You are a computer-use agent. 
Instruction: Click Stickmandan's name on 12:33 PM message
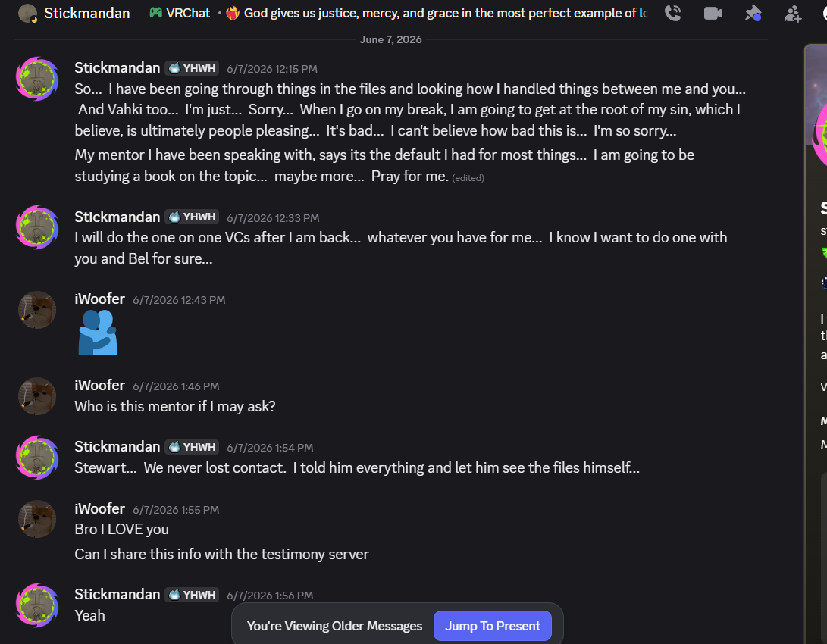(x=117, y=217)
